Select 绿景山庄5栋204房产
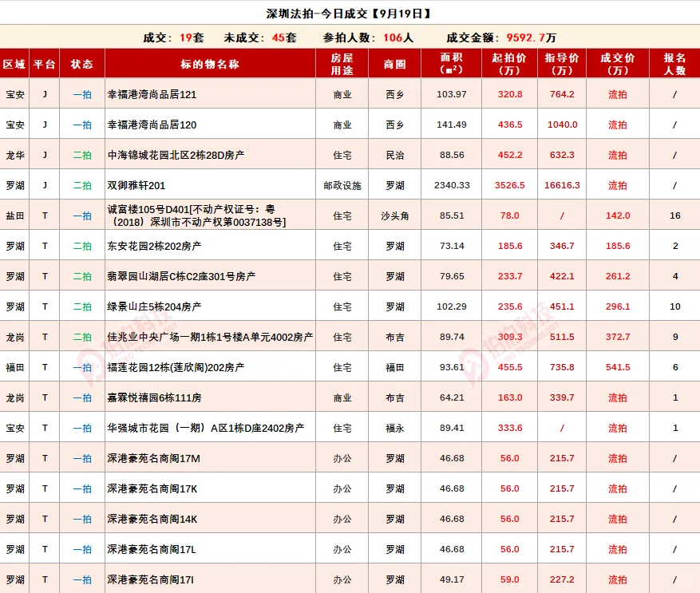This screenshot has height=593, width=700. coord(155,306)
